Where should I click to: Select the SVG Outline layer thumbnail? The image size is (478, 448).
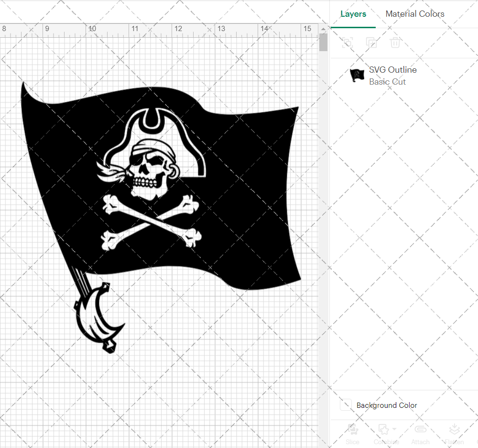357,76
